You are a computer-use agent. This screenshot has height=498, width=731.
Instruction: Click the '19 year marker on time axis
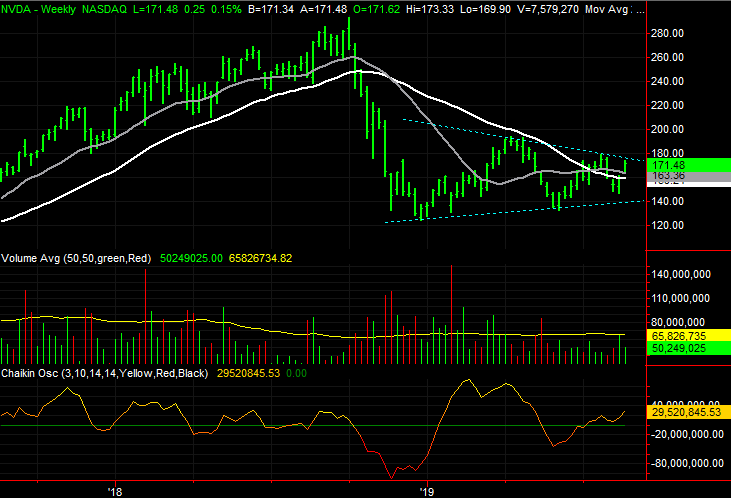(x=427, y=491)
